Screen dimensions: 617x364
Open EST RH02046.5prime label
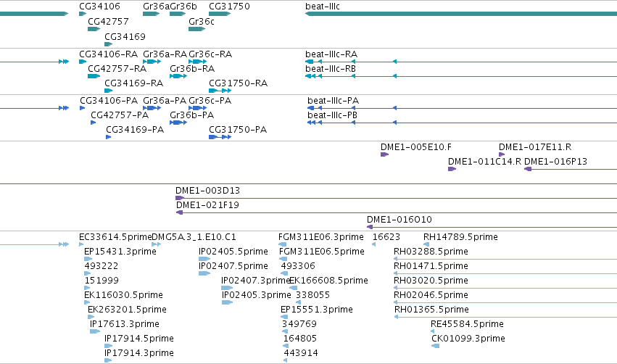[431, 295]
